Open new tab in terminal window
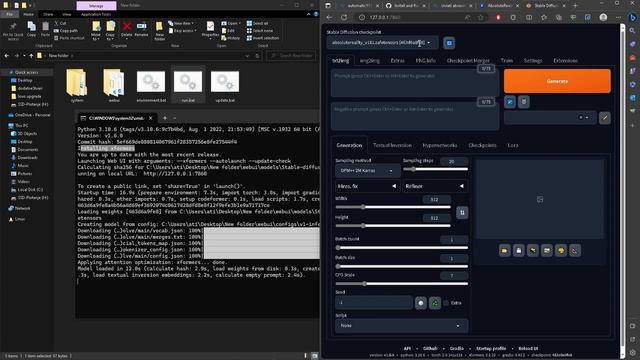Viewport: 640px width, 360px height. 165,118
